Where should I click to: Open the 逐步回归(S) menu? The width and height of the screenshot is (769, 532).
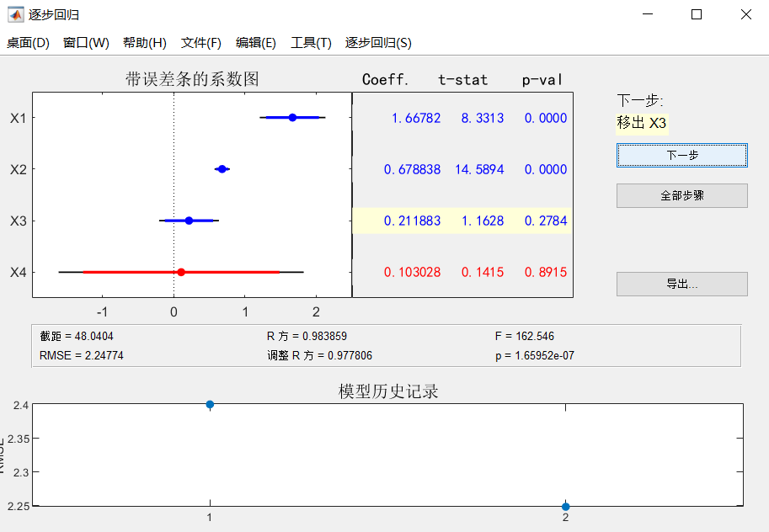click(378, 43)
